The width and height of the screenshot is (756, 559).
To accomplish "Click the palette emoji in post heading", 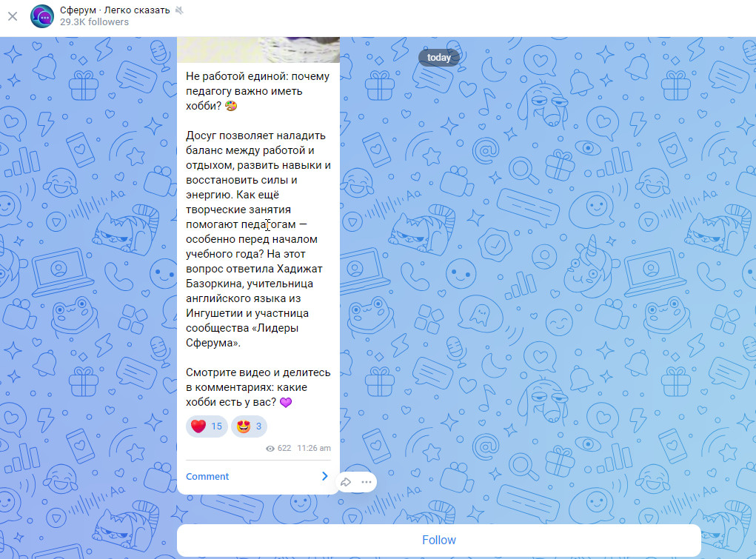I will pyautogui.click(x=231, y=106).
